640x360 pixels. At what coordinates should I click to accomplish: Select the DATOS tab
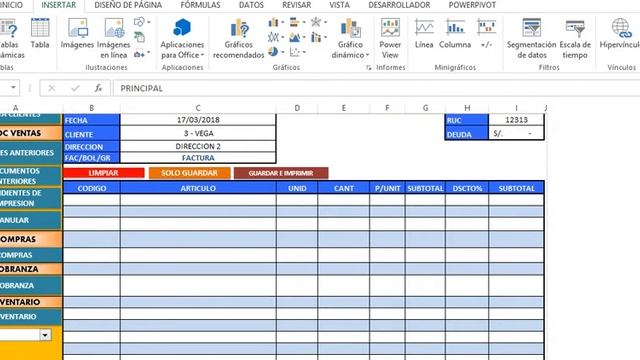coord(251,5)
